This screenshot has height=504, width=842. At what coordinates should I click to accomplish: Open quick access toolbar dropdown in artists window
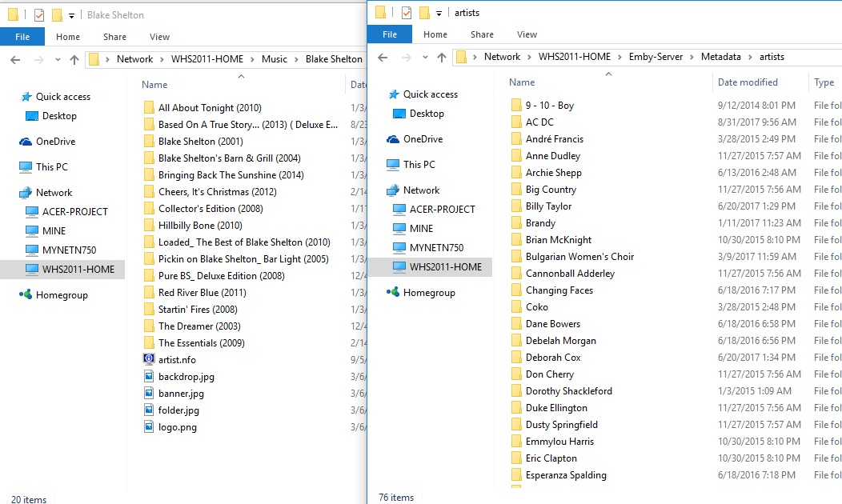(x=439, y=14)
